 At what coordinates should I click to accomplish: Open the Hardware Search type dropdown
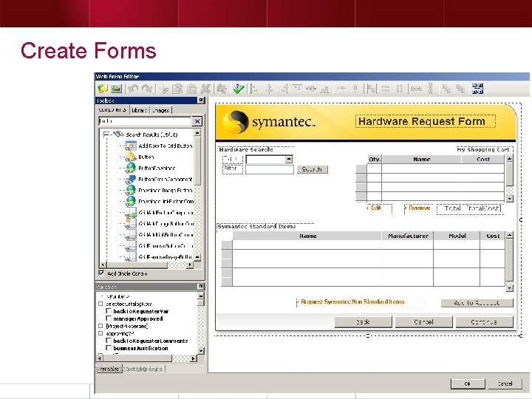(289, 159)
